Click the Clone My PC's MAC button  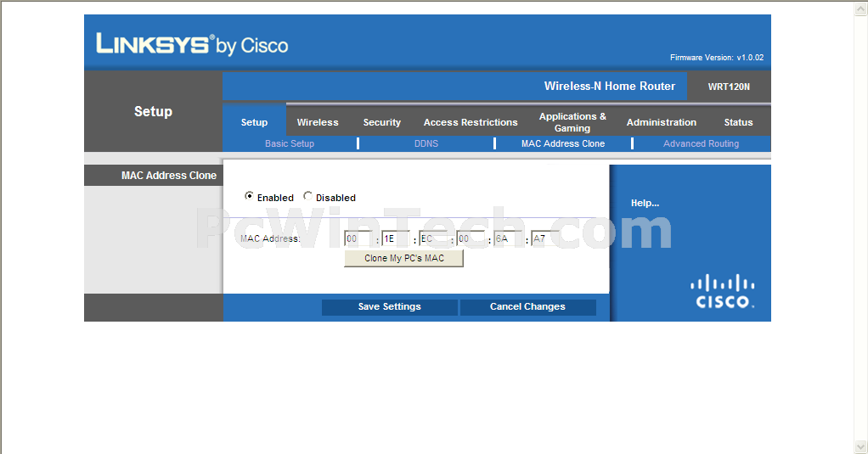coord(403,258)
